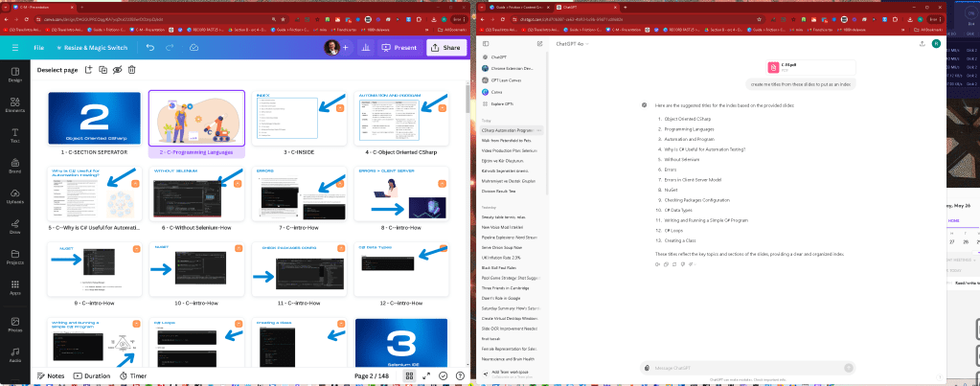Select slide 4 C-Object Oriented CSharp thumbnail

point(402,119)
